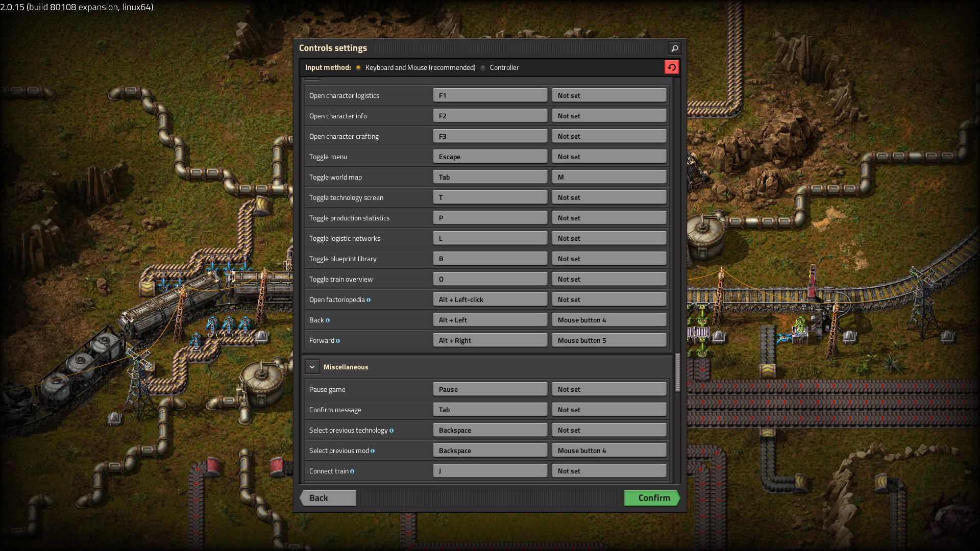Change F2 binding for Open character info
Screen dimensions: 980x551
pos(490,116)
